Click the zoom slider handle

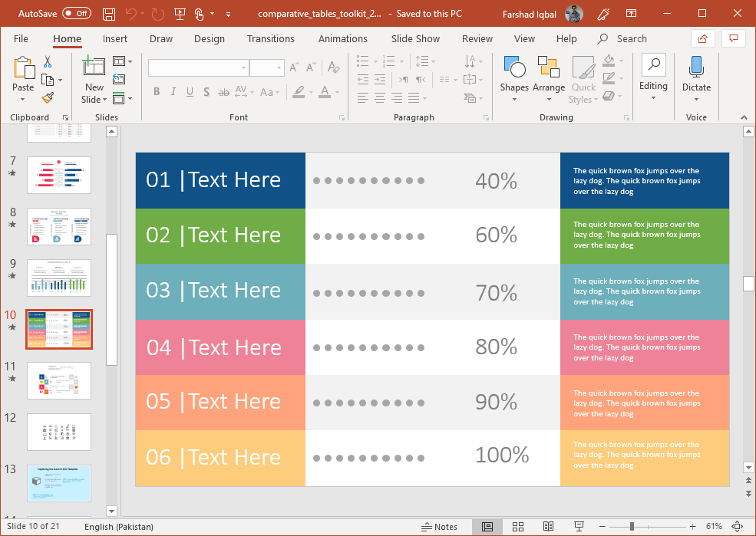click(632, 527)
